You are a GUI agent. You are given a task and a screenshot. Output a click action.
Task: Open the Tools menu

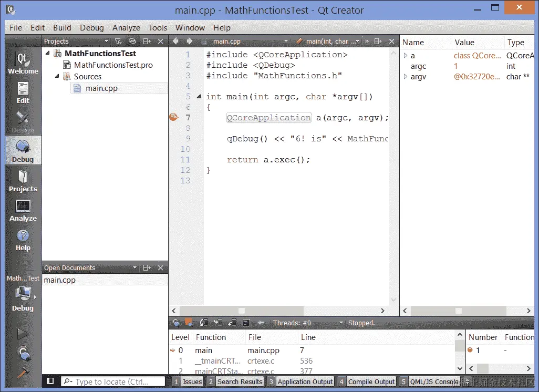tap(158, 27)
